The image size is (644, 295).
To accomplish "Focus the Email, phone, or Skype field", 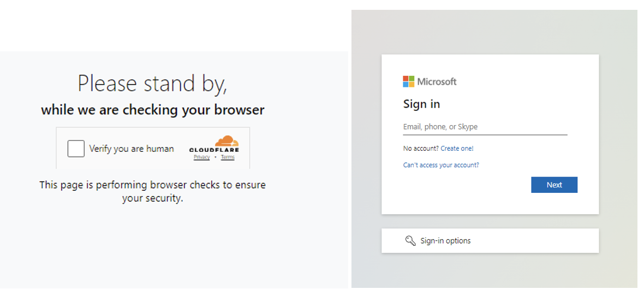I will (485, 127).
